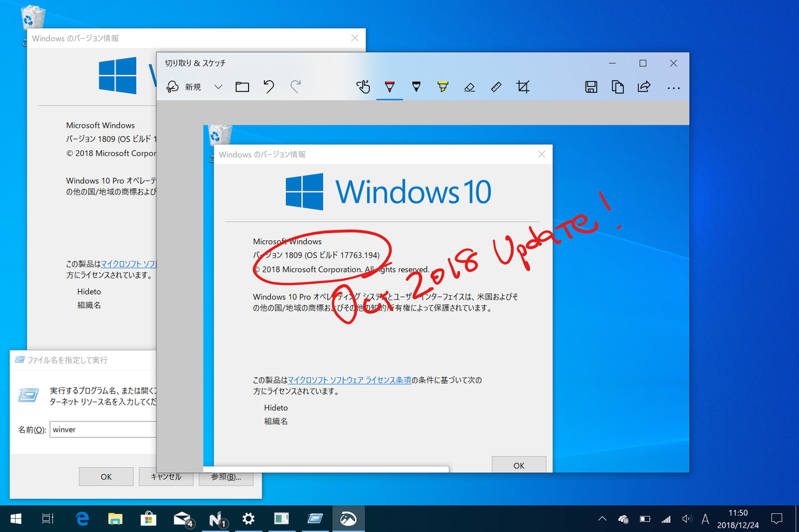Viewport: 799px width, 532px height.
Task: Select the red ballpoint pen tool
Action: tap(389, 87)
